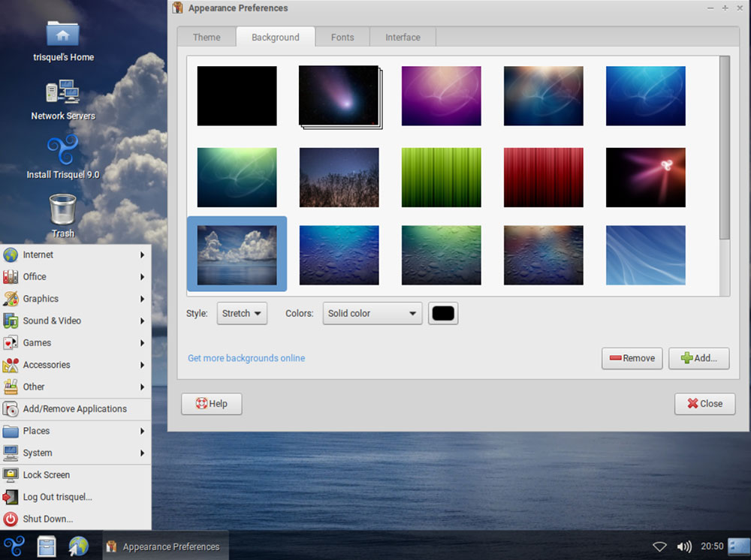
Task: Click the Trisquel main menu logo
Action: 14,546
